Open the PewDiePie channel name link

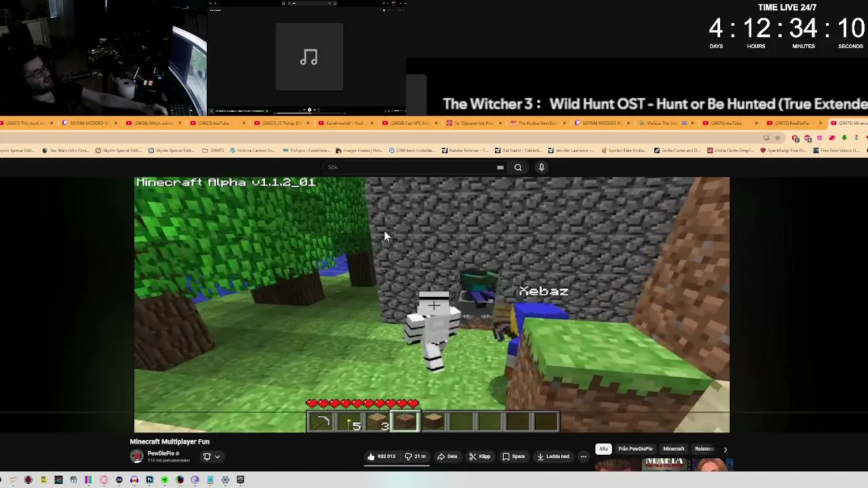pyautogui.click(x=161, y=453)
